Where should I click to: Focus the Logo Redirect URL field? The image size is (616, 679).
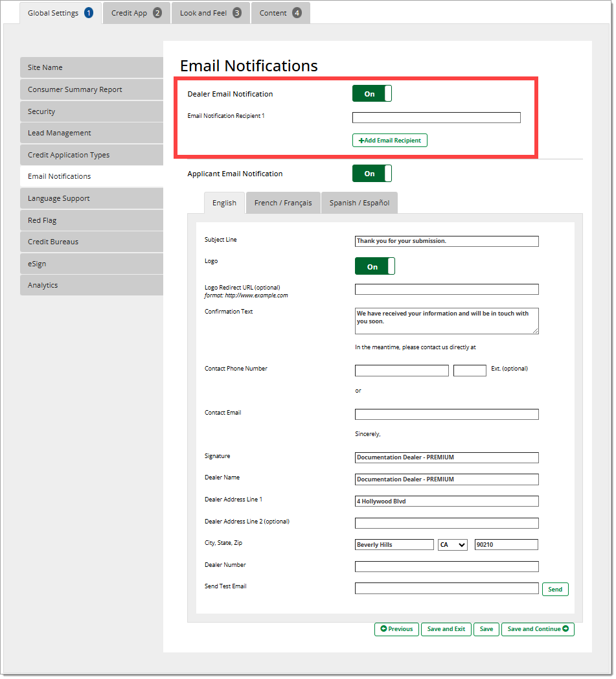446,290
